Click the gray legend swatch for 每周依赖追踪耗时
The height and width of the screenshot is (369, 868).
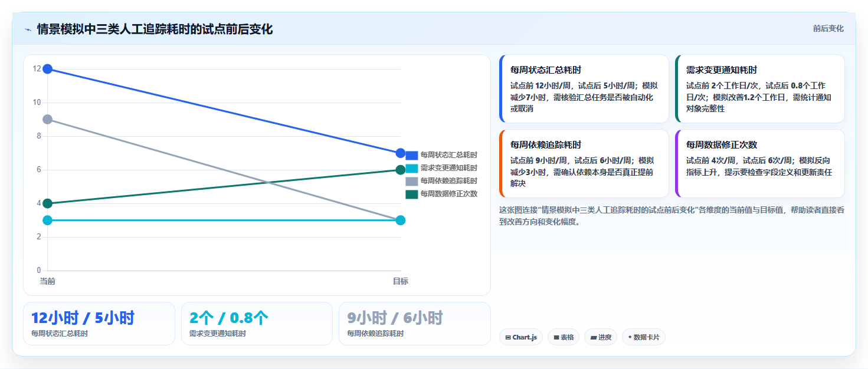pos(411,181)
